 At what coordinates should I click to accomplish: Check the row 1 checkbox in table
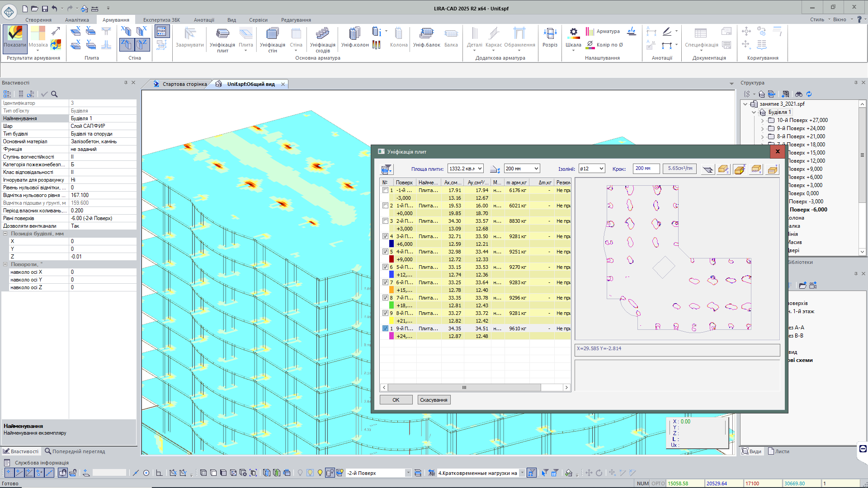pos(385,190)
